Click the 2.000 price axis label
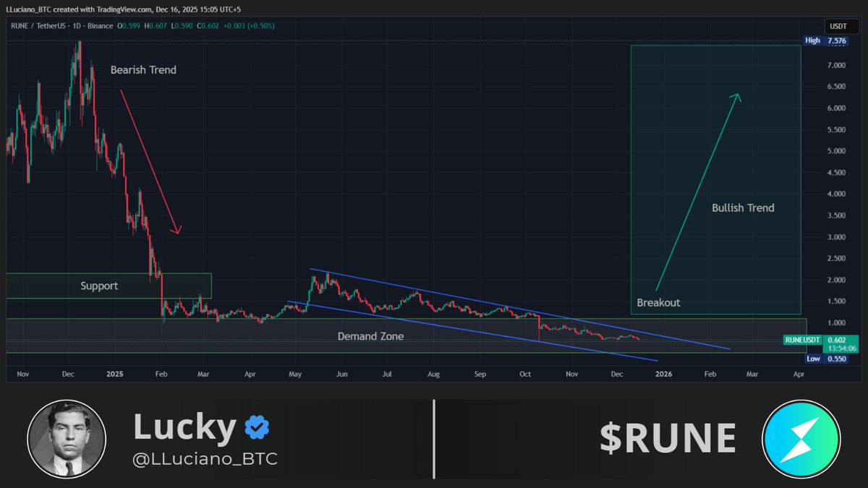The width and height of the screenshot is (868, 488). coord(835,280)
